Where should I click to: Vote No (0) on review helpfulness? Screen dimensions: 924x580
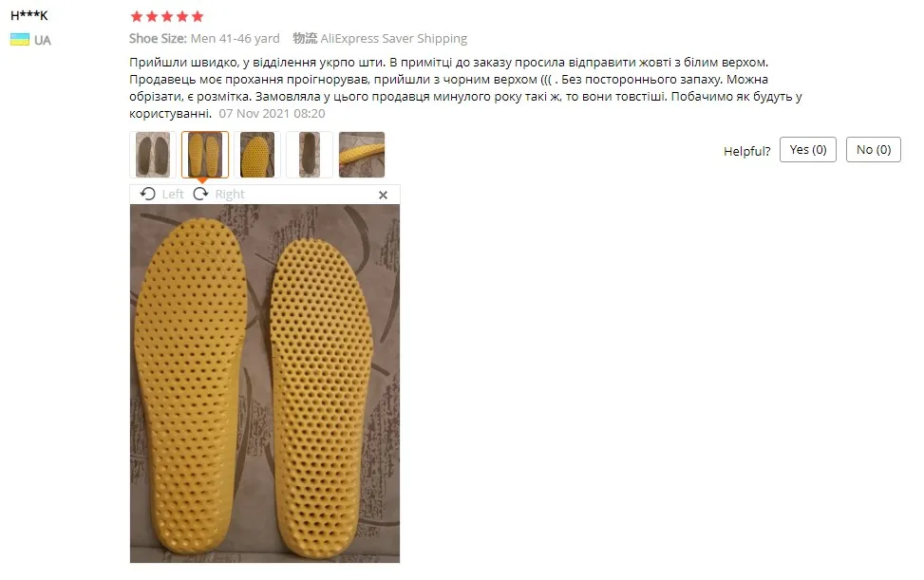click(x=874, y=150)
